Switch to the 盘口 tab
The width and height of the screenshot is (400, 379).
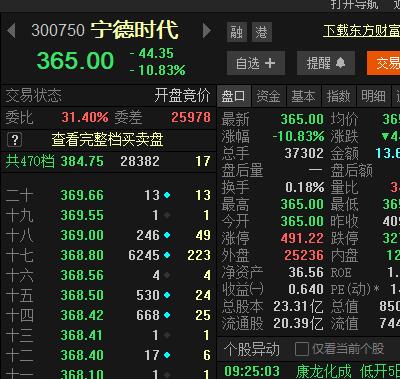tap(234, 96)
